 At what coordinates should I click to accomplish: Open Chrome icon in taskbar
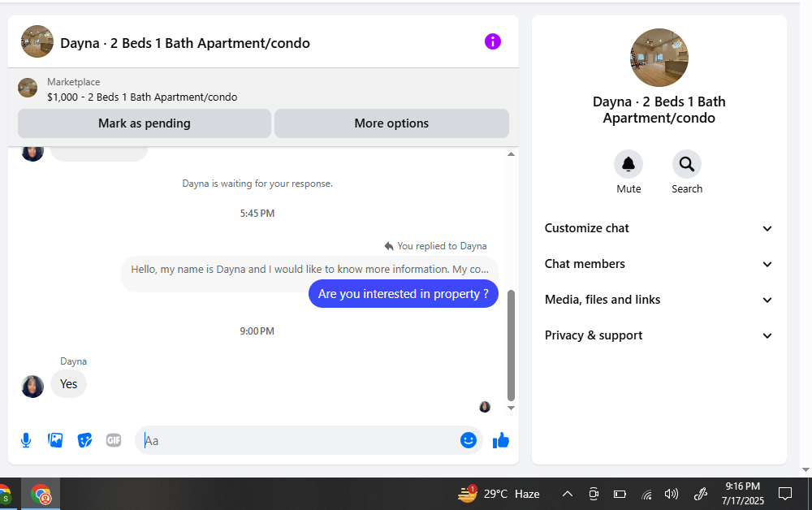coord(41,495)
